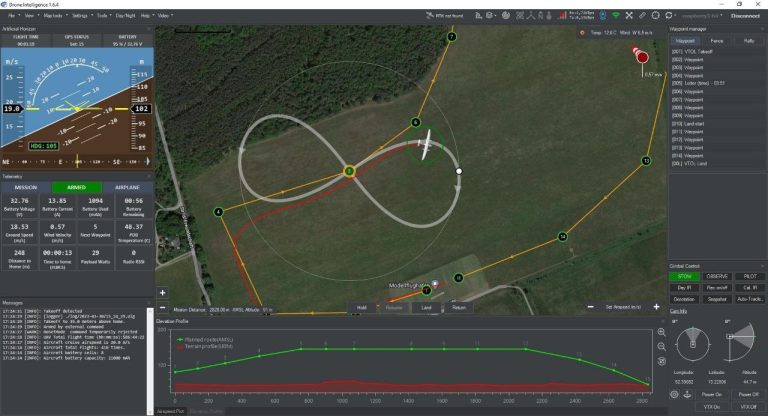
Task: Reset the elevation profile zoom
Action: click(x=661, y=360)
